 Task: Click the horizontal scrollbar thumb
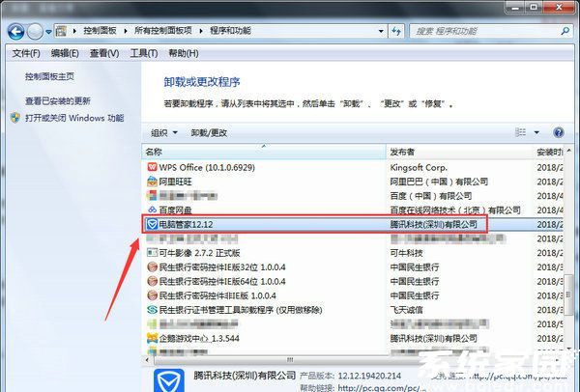tap(290, 360)
